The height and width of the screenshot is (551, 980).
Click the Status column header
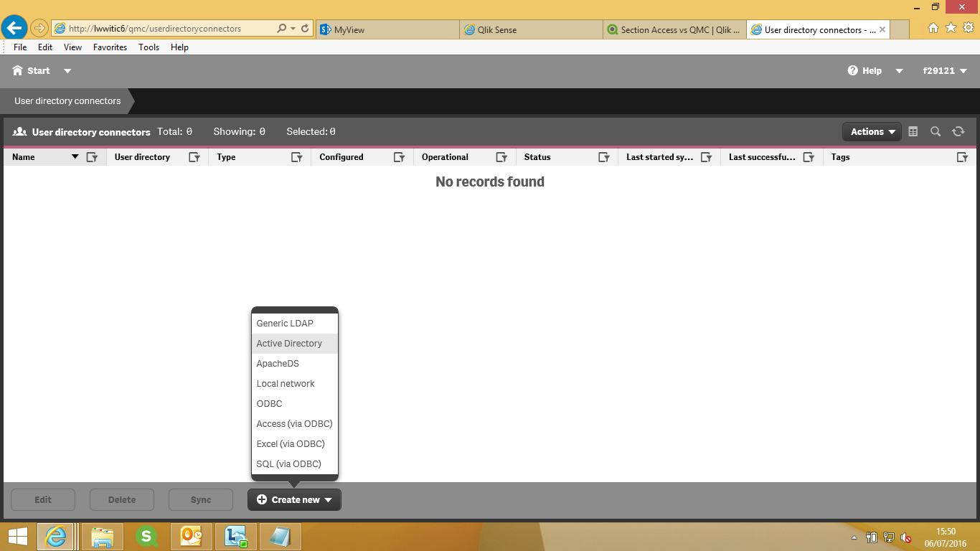pyautogui.click(x=537, y=157)
